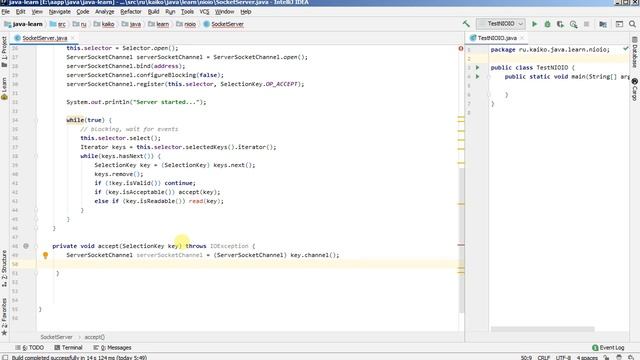Click nioio folder in navigation bar
The image size is (640, 360).
186,24
